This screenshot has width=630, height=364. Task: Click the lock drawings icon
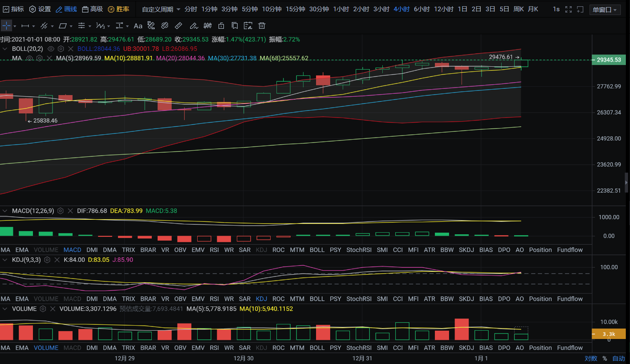click(x=221, y=26)
